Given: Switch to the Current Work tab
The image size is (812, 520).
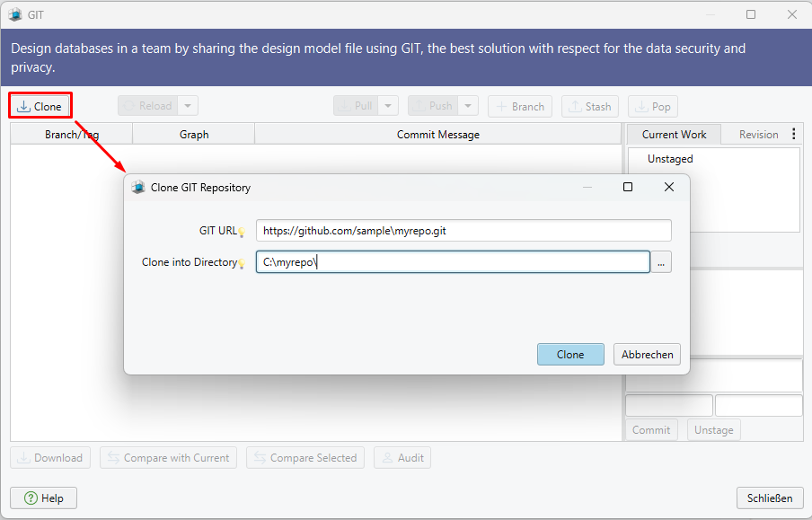Looking at the screenshot, I should tap(674, 134).
